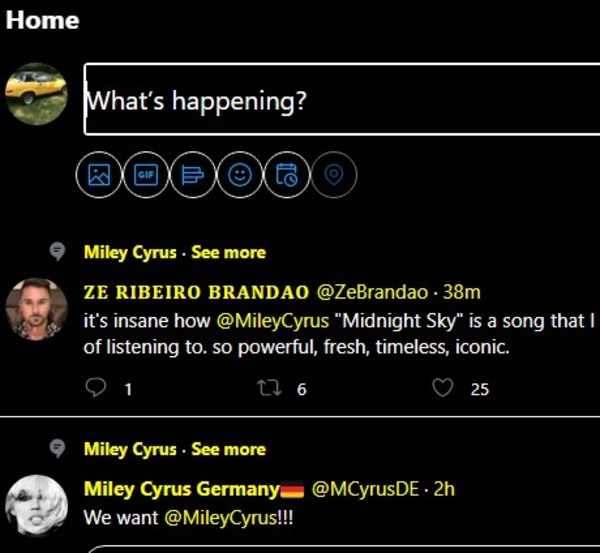Type in the What's happening box

(x=340, y=100)
